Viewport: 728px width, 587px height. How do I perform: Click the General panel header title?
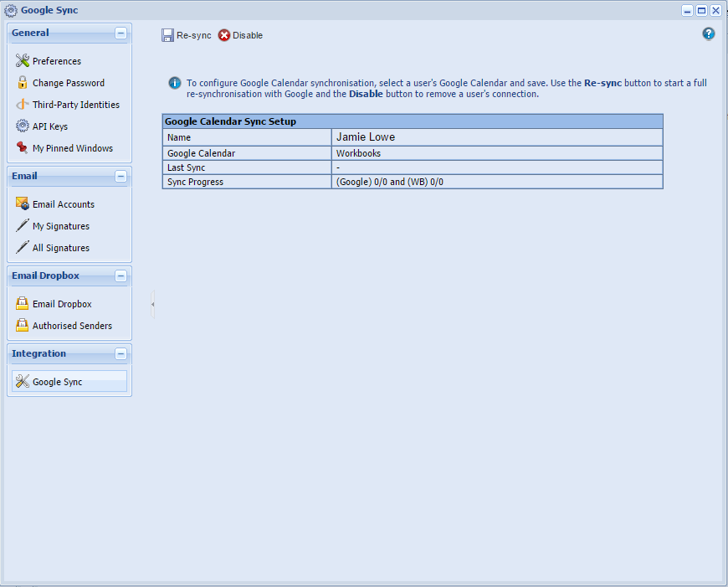(30, 33)
